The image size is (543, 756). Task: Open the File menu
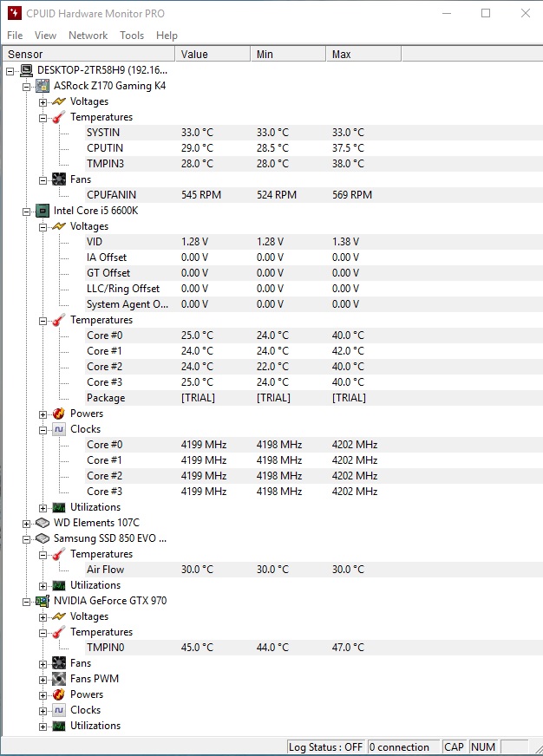[15, 36]
